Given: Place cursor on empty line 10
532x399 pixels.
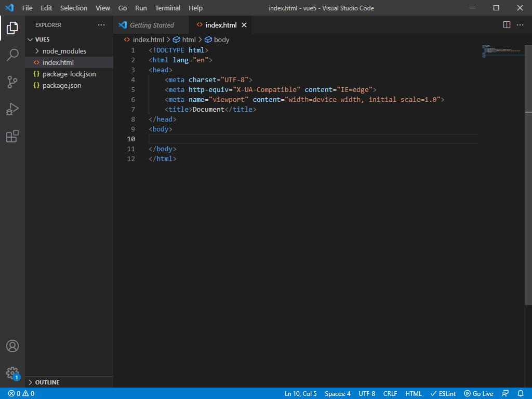Looking at the screenshot, I should coord(313,139).
